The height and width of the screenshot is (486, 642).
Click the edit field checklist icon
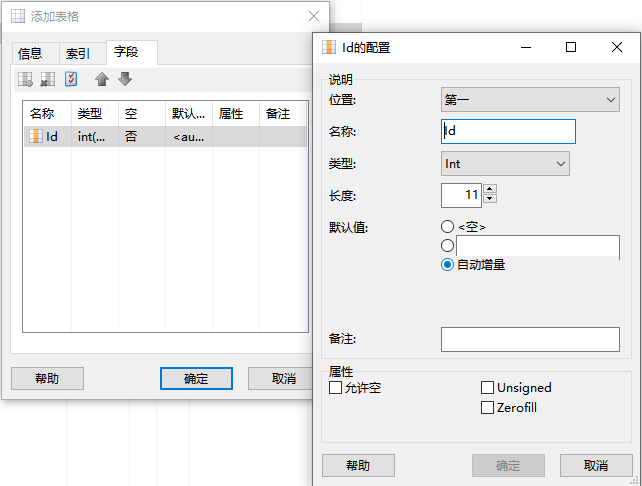71,79
